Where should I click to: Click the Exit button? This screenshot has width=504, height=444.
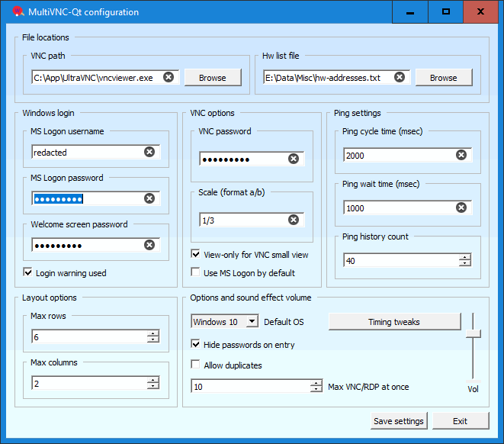(x=461, y=421)
